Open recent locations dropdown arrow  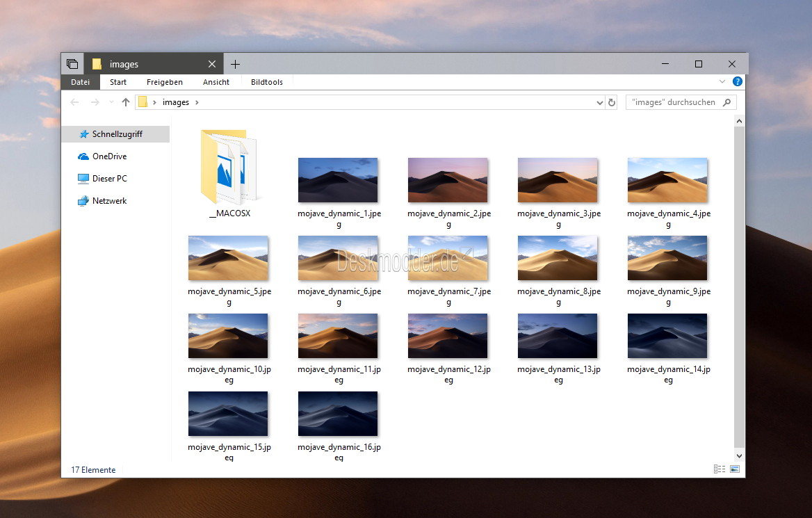click(x=111, y=102)
